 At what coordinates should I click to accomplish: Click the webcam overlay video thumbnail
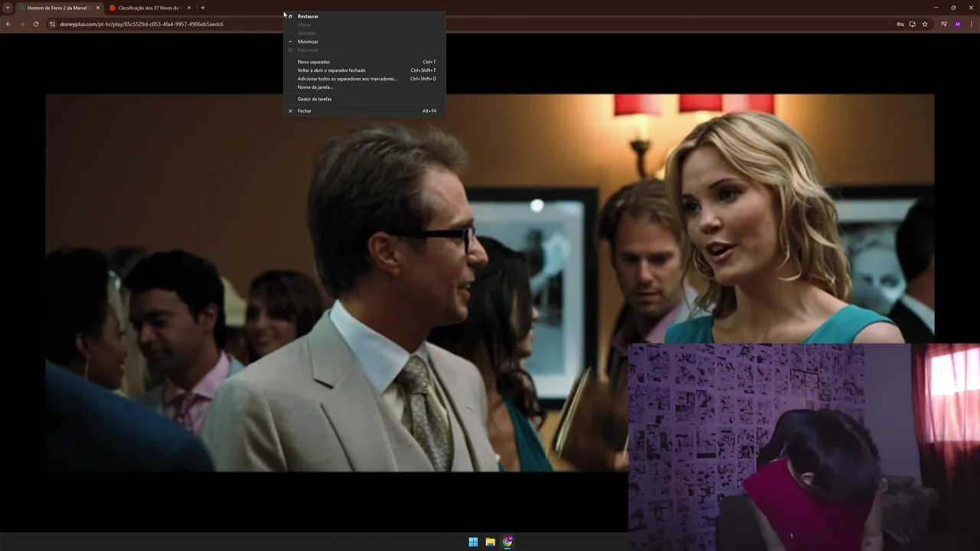[x=804, y=447]
